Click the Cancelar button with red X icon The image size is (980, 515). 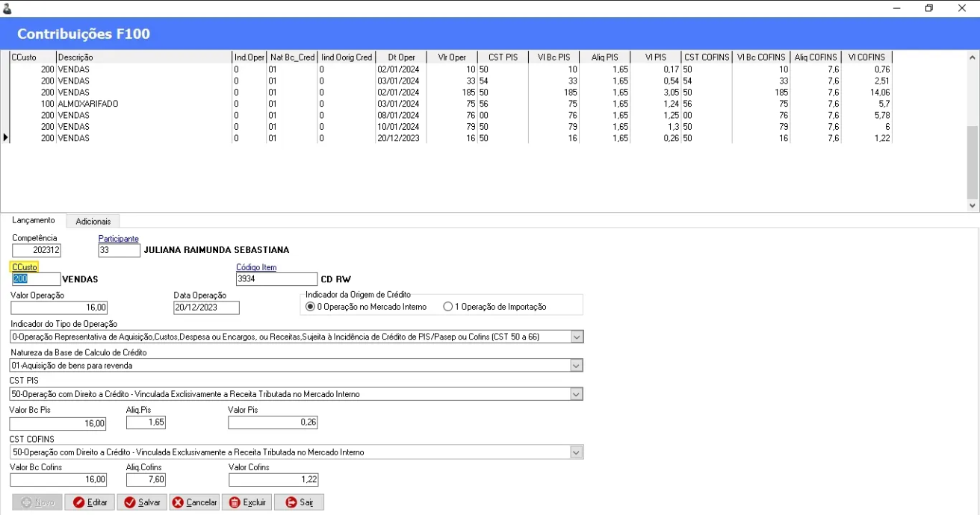(x=194, y=502)
